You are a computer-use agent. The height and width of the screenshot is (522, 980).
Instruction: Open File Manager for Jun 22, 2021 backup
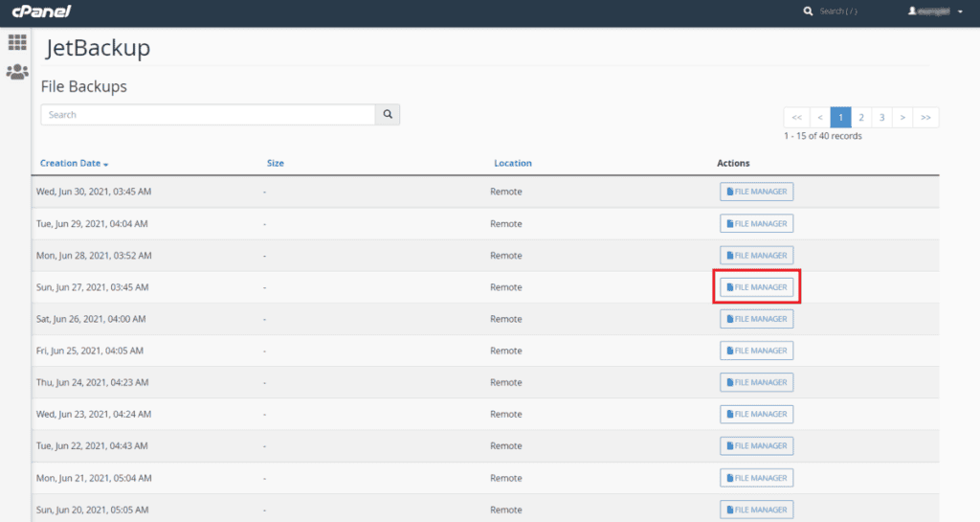(x=756, y=446)
